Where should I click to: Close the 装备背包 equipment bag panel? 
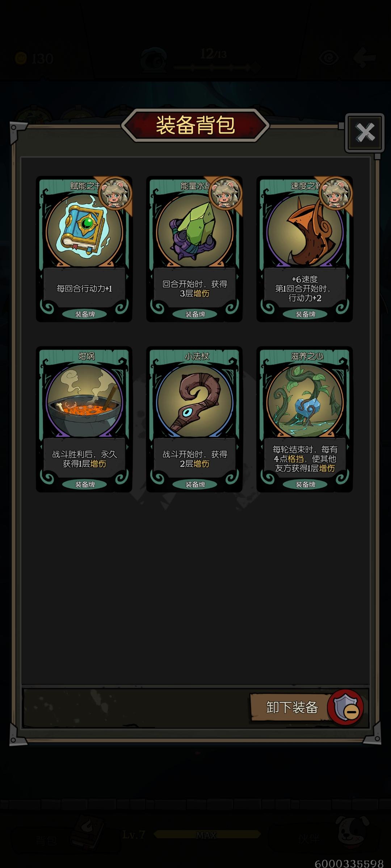click(x=365, y=132)
